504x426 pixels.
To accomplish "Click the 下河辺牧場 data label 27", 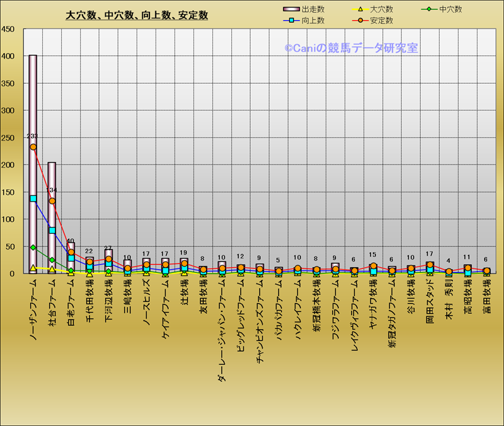I will point(108,249).
